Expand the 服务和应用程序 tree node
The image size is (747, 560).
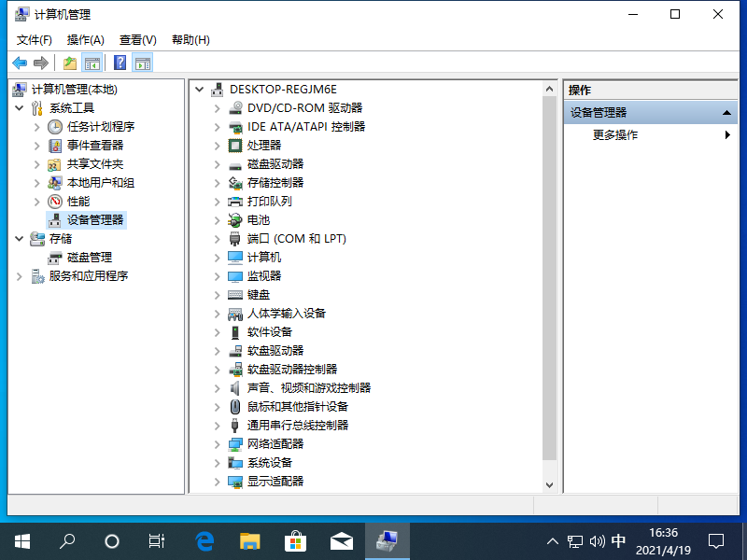point(19,276)
